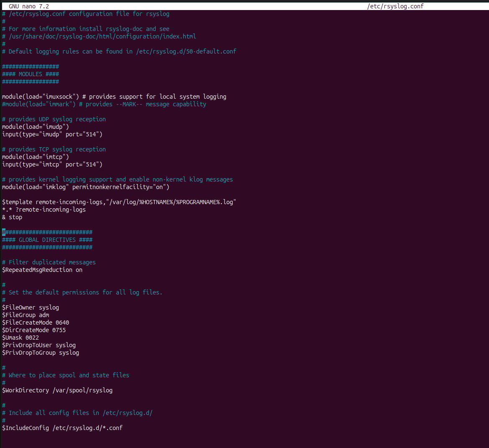The height and width of the screenshot is (448, 489).
Task: Place cursor on the first comment line about rsyslog configuration file
Action: click(x=86, y=14)
